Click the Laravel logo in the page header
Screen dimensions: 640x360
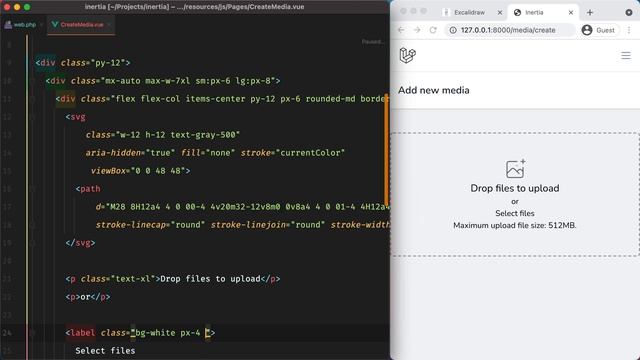pyautogui.click(x=407, y=55)
